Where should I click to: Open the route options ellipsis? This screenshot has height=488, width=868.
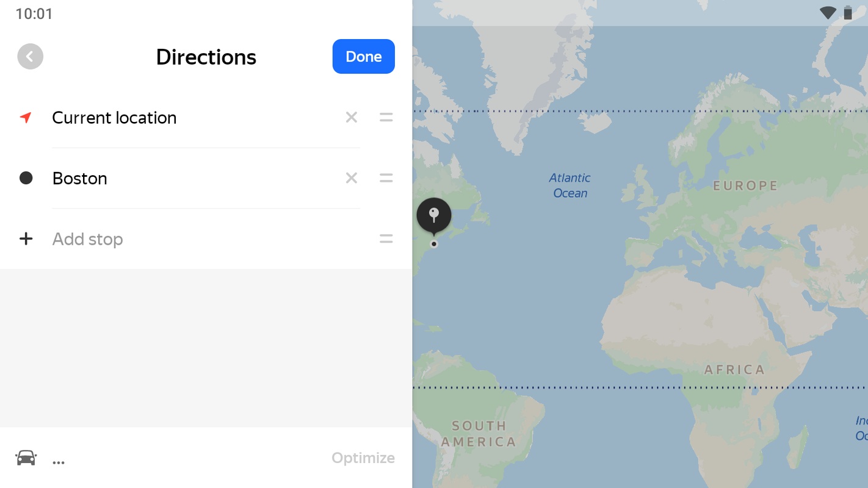pos(59,461)
